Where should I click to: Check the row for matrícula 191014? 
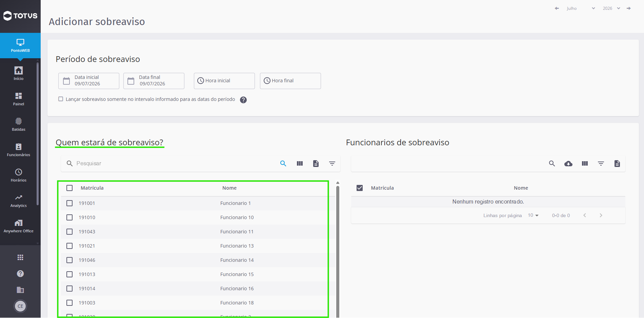tap(69, 289)
